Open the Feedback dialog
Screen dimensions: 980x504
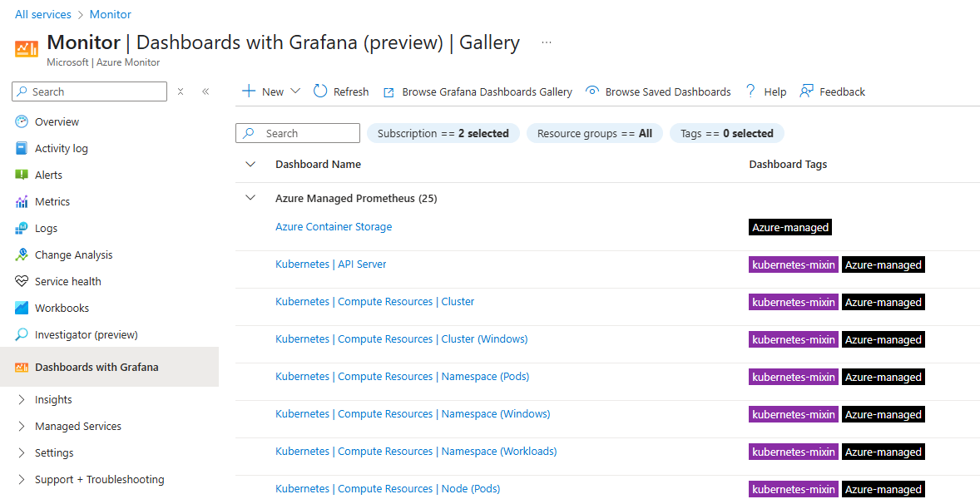tap(832, 91)
